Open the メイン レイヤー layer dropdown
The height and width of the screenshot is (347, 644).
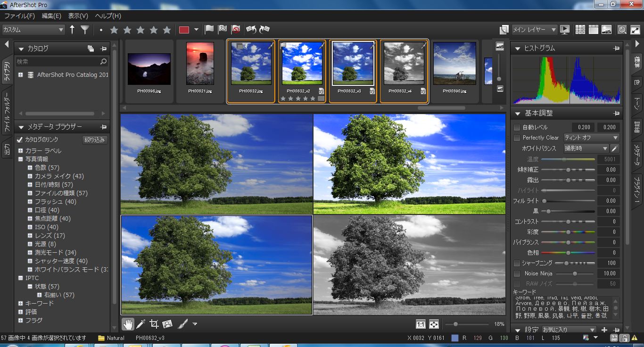(x=534, y=30)
